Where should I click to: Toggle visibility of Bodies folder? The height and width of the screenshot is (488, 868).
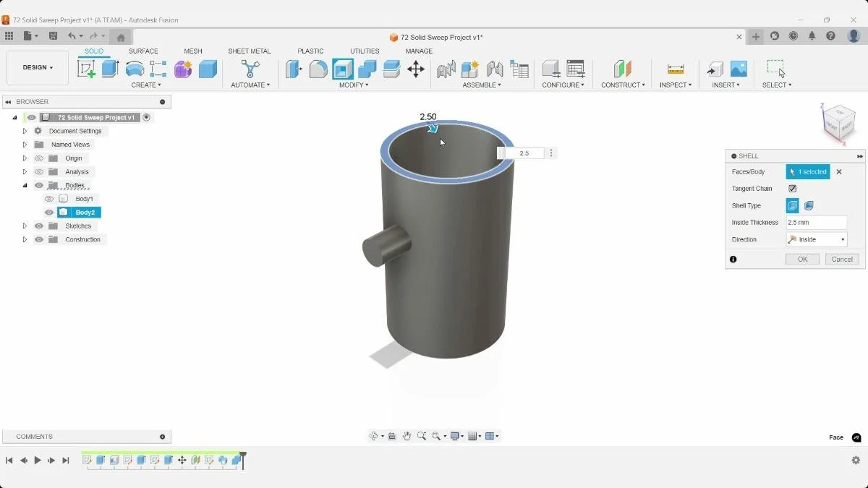click(x=39, y=186)
